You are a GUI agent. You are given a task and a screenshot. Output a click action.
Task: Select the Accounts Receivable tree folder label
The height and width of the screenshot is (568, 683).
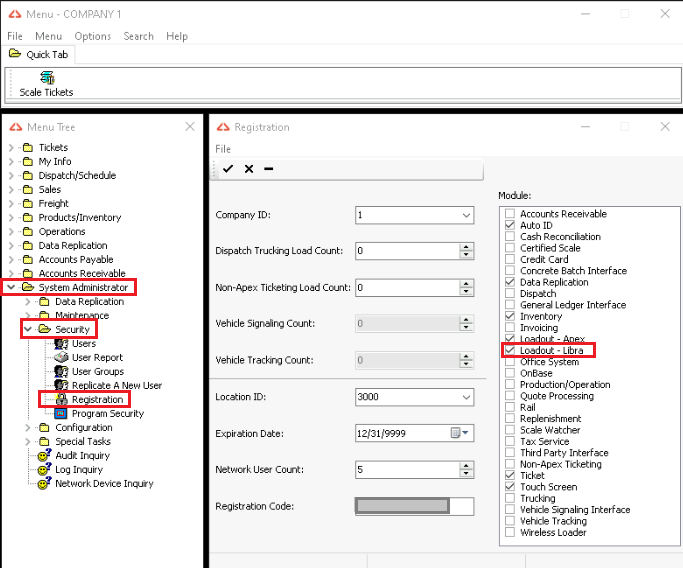(x=82, y=273)
